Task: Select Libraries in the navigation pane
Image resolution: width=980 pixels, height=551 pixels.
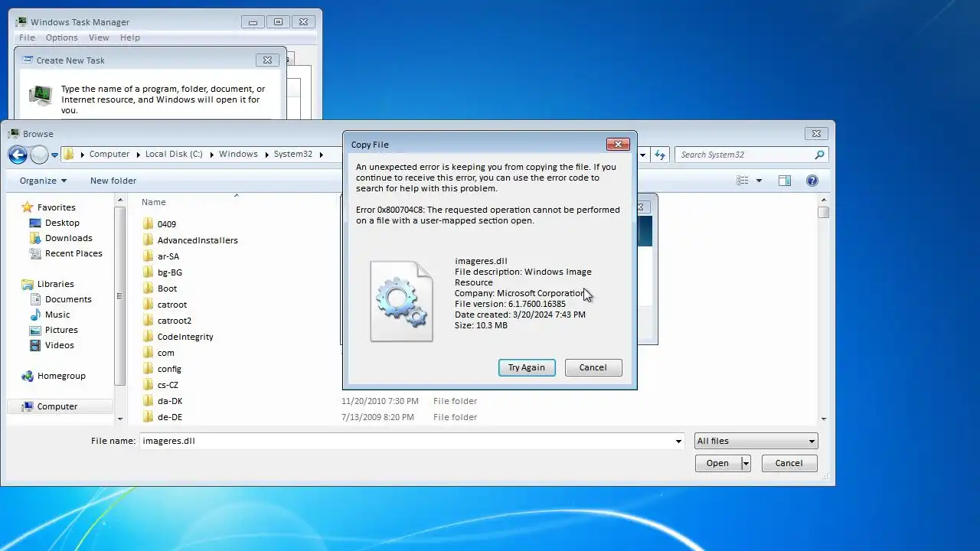Action: point(55,284)
